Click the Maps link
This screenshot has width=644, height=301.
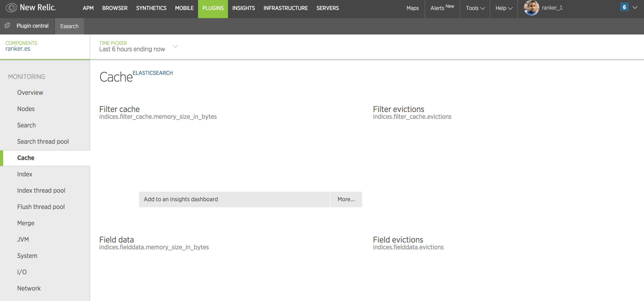(x=412, y=8)
